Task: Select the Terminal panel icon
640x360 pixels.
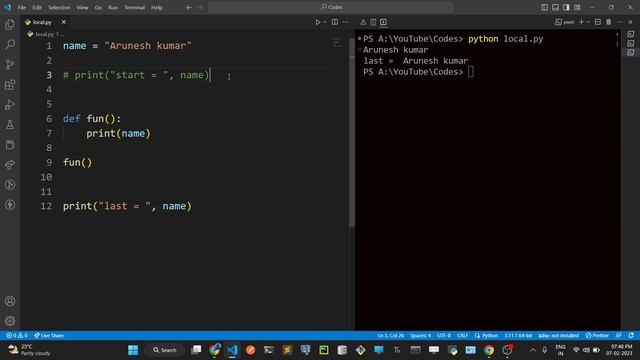Action: pyautogui.click(x=383, y=22)
